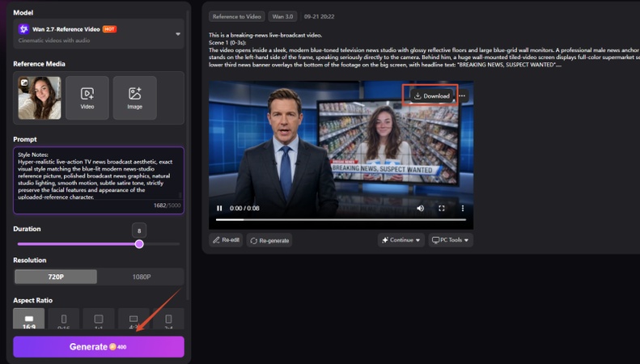The image size is (640, 364).
Task: Click the Wan 3.0 tag
Action: (282, 17)
